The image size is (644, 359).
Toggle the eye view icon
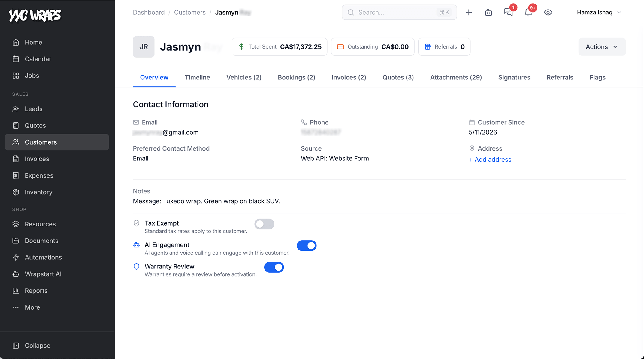click(x=548, y=12)
